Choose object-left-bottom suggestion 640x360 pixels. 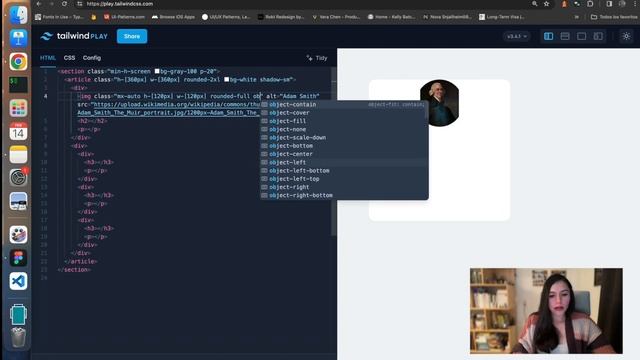coord(343,171)
